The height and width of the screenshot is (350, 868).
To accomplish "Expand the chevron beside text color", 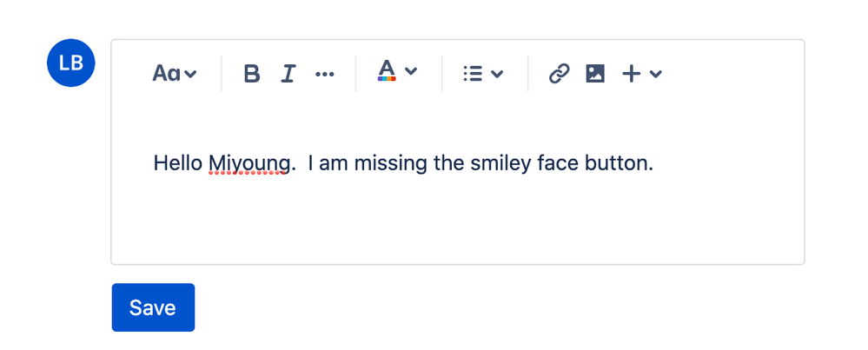I will pyautogui.click(x=411, y=70).
